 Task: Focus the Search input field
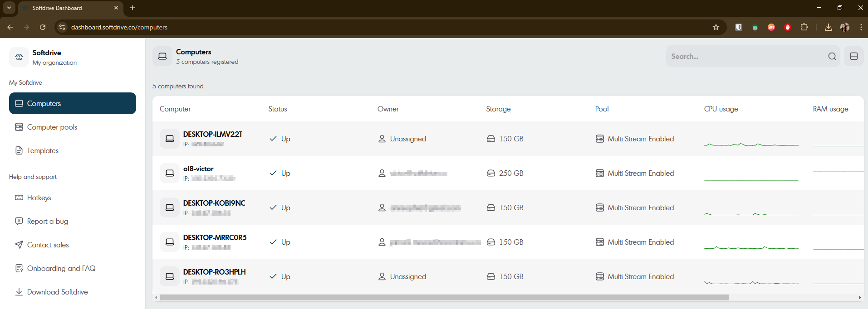753,56
